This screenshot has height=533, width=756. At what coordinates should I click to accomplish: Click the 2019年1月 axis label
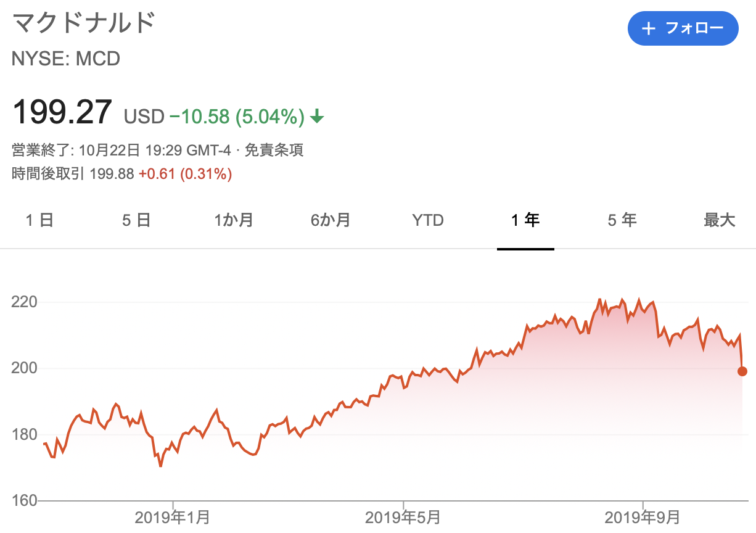click(173, 517)
